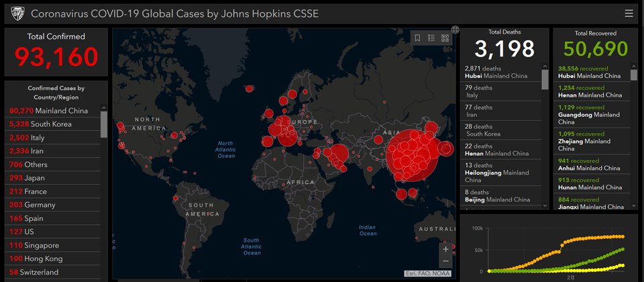The height and width of the screenshot is (282, 644).
Task: Click the deaths list scrollbar thumb
Action: tap(545, 79)
